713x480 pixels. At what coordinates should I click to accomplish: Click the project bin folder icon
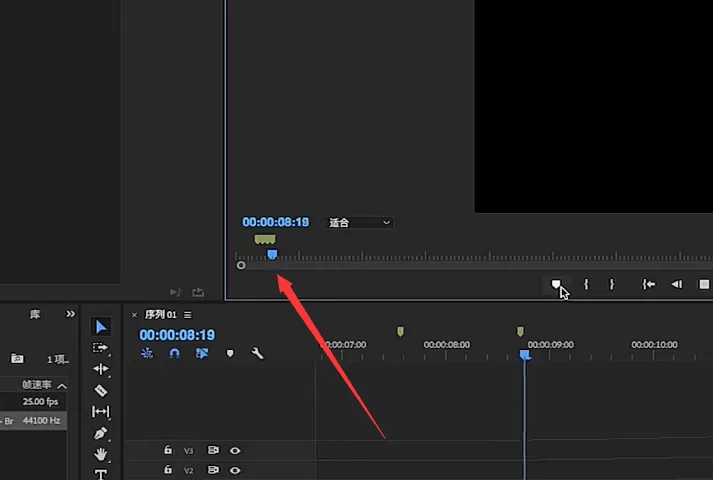(x=17, y=358)
